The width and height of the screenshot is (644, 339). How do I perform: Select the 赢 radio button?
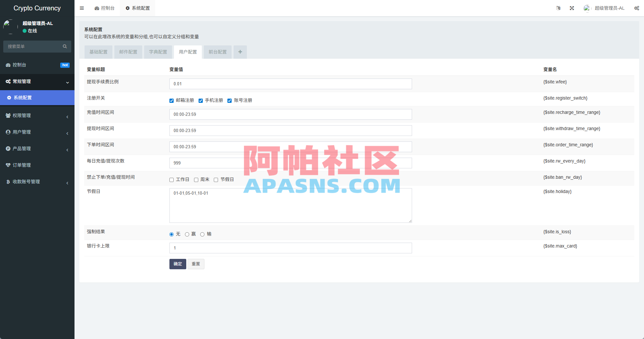[x=187, y=234]
